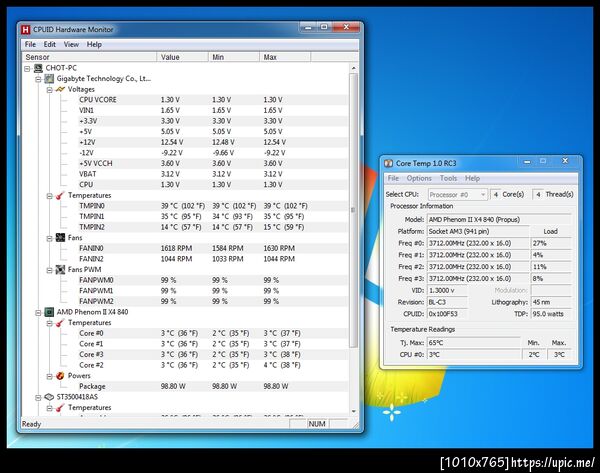Click the Fans icon
This screenshot has height=473, width=600.
[x=60, y=238]
